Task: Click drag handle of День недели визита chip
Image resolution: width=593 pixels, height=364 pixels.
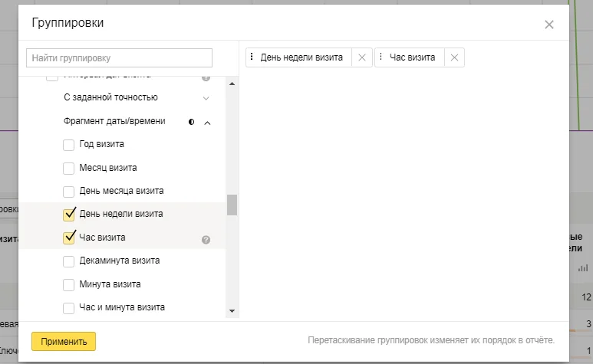Action: pyautogui.click(x=252, y=57)
